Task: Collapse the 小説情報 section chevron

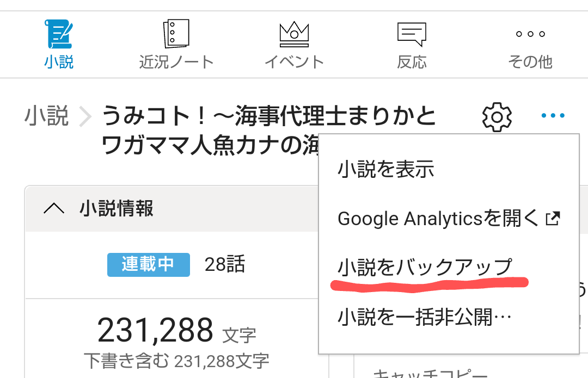Action: [53, 208]
